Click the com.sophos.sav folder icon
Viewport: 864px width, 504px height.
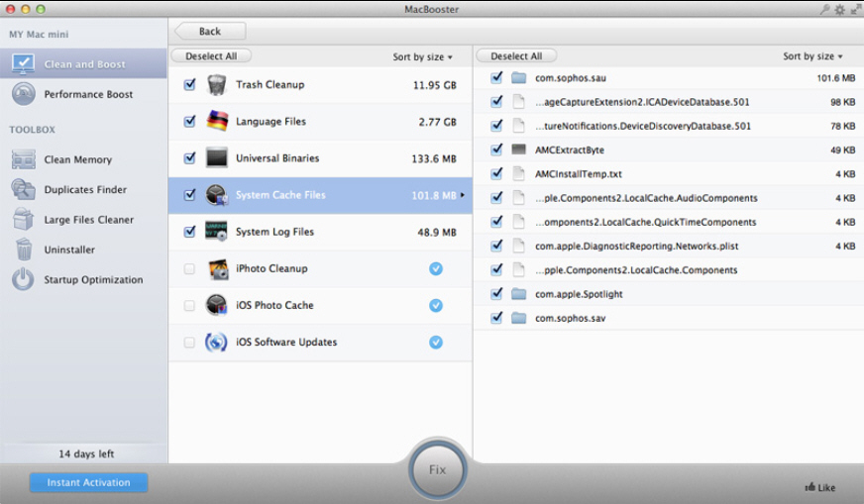pyautogui.click(x=518, y=318)
